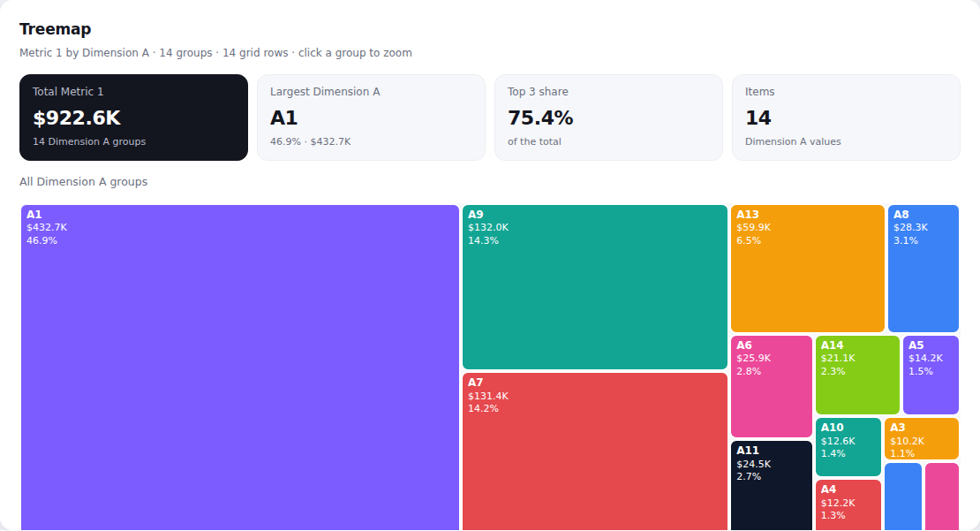The width and height of the screenshot is (980, 531).
Task: Click the 'Dimension A values' caption
Action: (793, 142)
